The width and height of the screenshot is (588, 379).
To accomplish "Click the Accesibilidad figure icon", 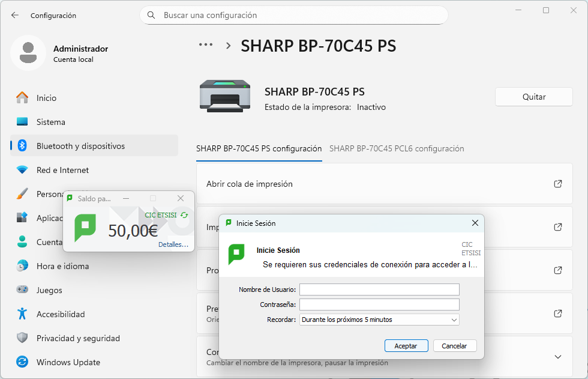I will coord(22,314).
